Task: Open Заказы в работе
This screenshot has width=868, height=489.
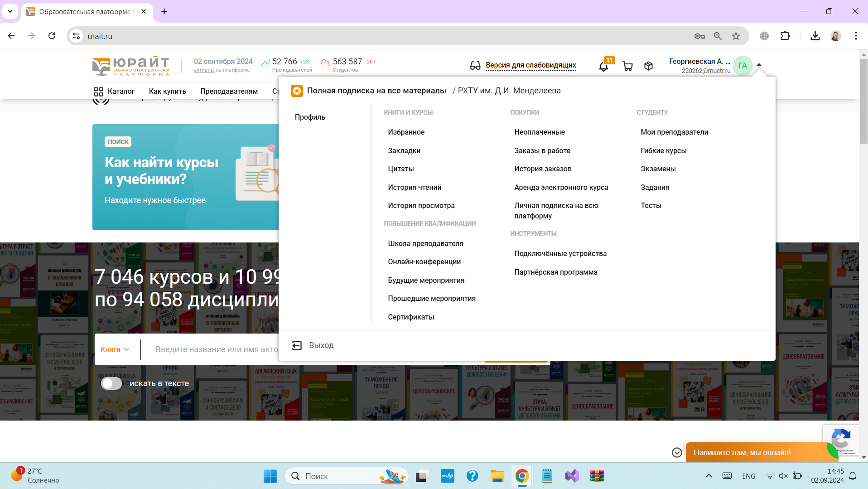Action: click(542, 150)
